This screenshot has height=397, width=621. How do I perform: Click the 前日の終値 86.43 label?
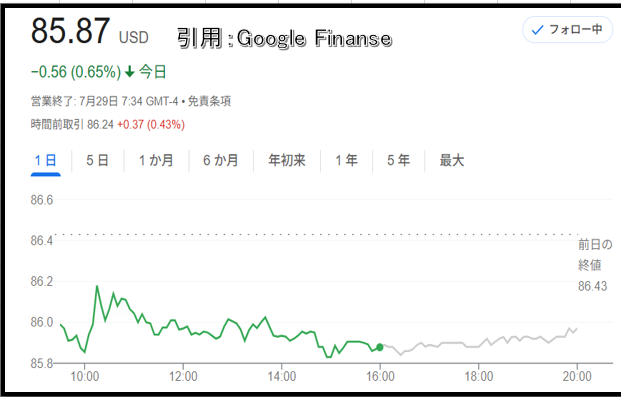click(594, 265)
